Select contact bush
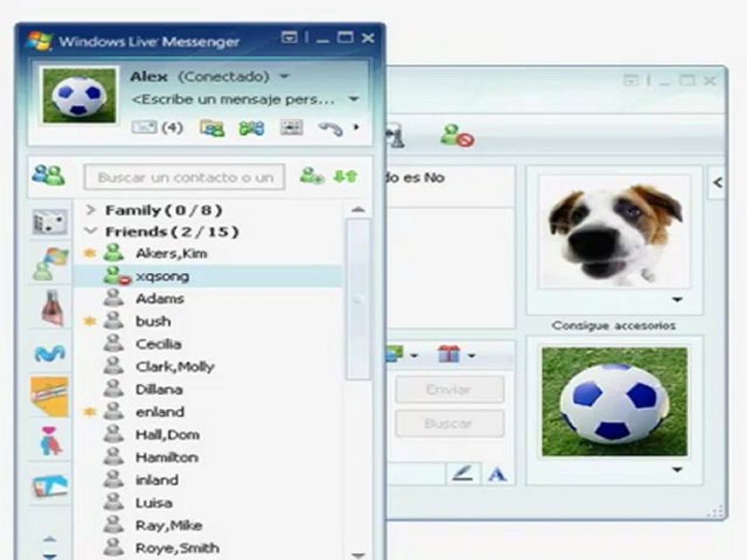This screenshot has height=560, width=747. pyautogui.click(x=153, y=321)
